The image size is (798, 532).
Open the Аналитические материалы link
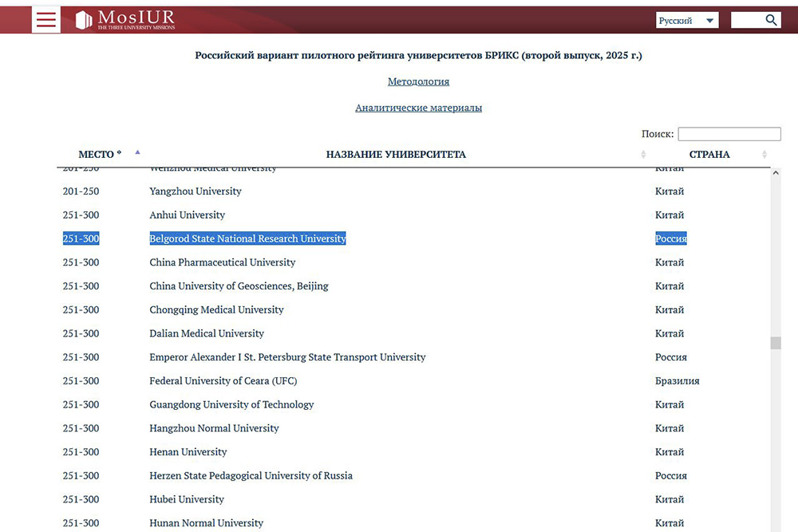(418, 108)
